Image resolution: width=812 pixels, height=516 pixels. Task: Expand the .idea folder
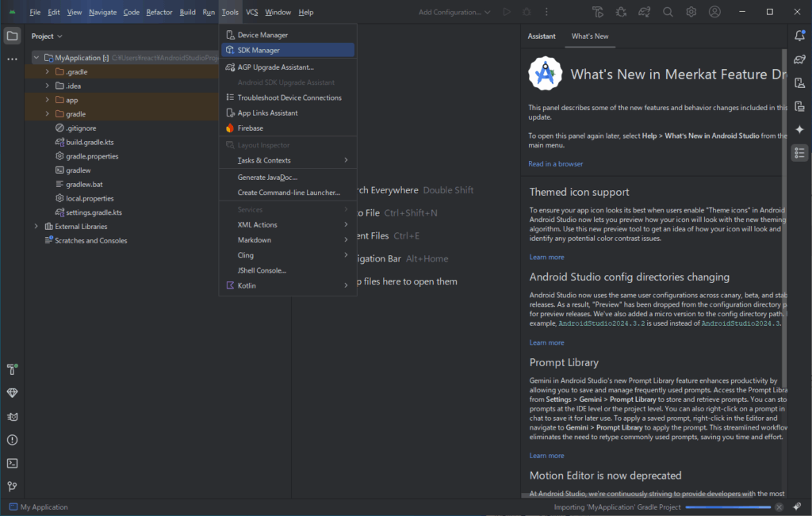pos(47,86)
